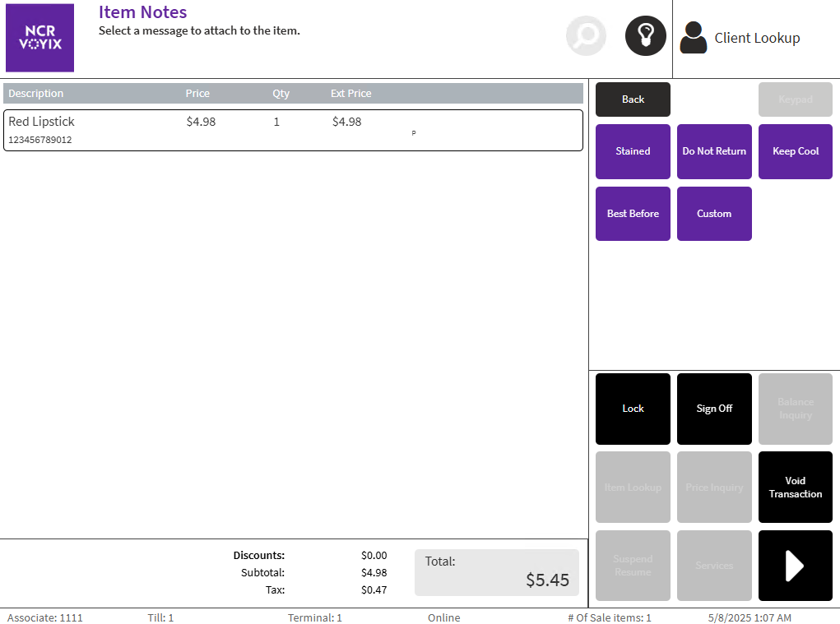Click Void Transaction
840x624 pixels.
click(795, 488)
